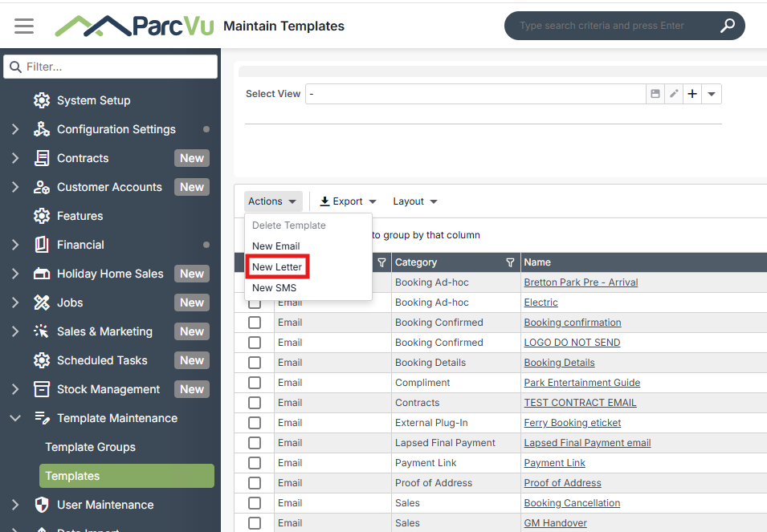
Task: Open the hamburger navigation menu
Action: coord(24,26)
